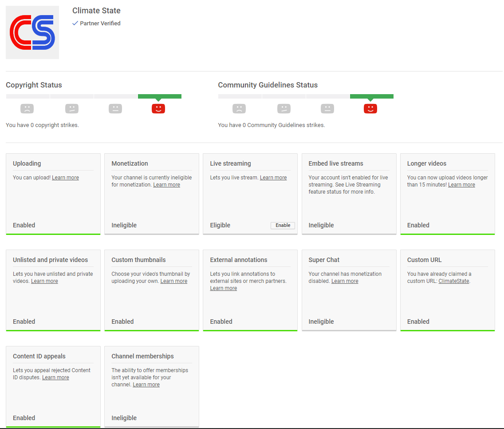Viewport: 504px width, 429px height.
Task: Open Learn more in External annotations card
Action: click(223, 288)
